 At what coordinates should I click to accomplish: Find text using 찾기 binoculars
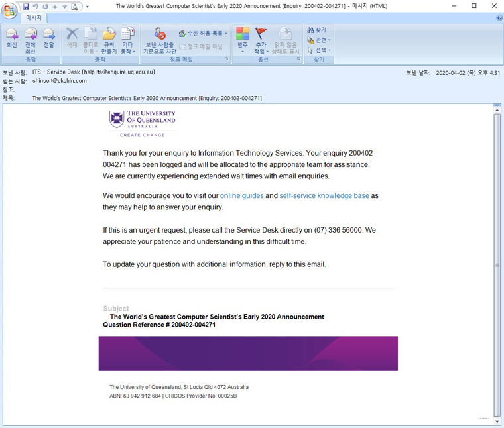pyautogui.click(x=316, y=30)
